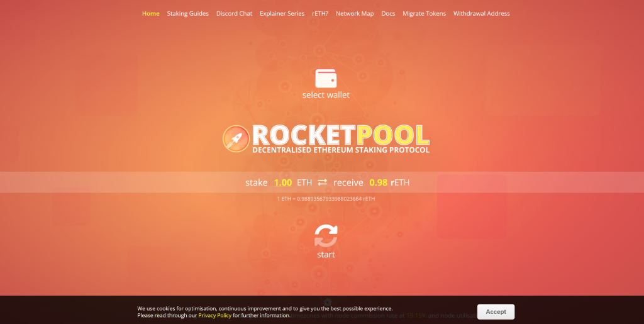Click the gear icon above the cookie bar

(x=327, y=301)
